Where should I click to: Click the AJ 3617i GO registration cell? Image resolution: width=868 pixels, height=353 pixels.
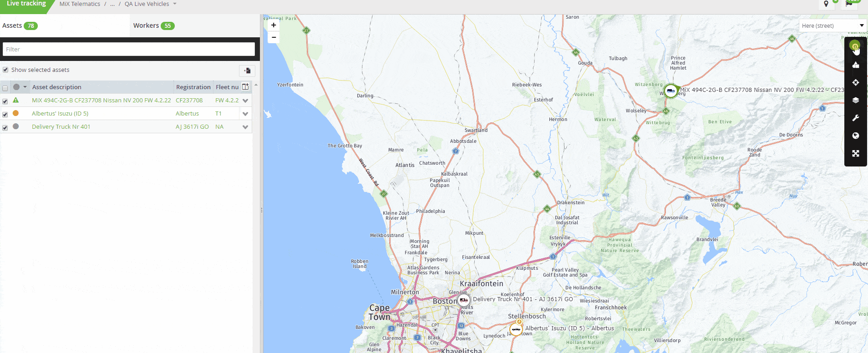tap(192, 126)
